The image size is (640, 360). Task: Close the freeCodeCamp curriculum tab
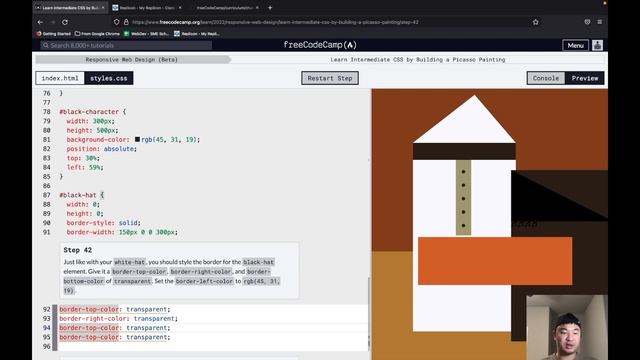(257, 7)
